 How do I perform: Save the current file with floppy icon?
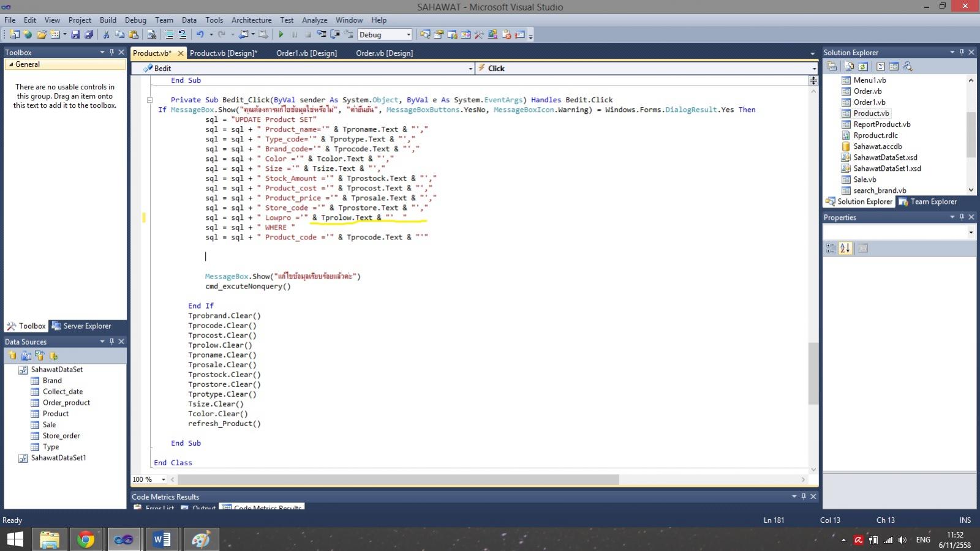pyautogui.click(x=75, y=34)
